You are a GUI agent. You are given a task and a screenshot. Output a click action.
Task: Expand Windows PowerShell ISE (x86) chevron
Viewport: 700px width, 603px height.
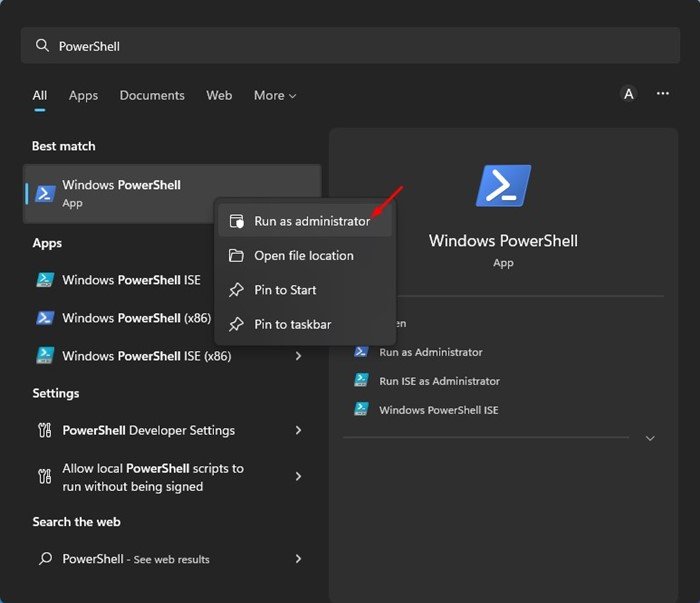click(x=298, y=356)
